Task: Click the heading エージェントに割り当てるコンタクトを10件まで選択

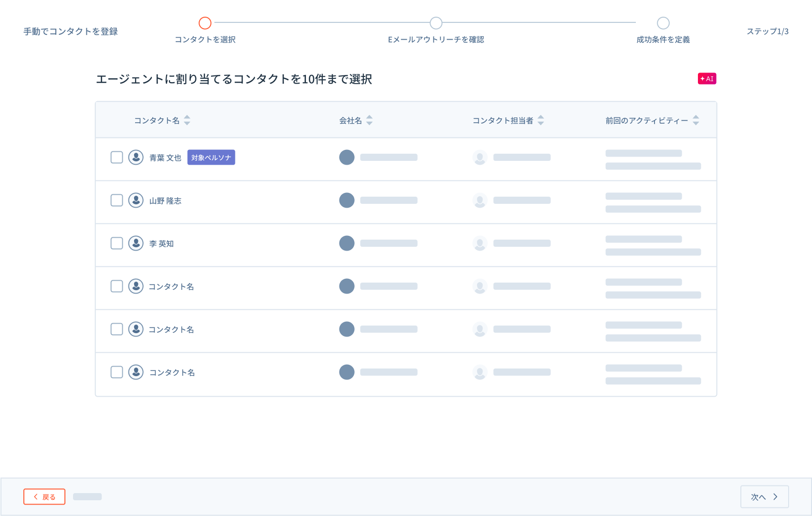Action: pos(234,79)
